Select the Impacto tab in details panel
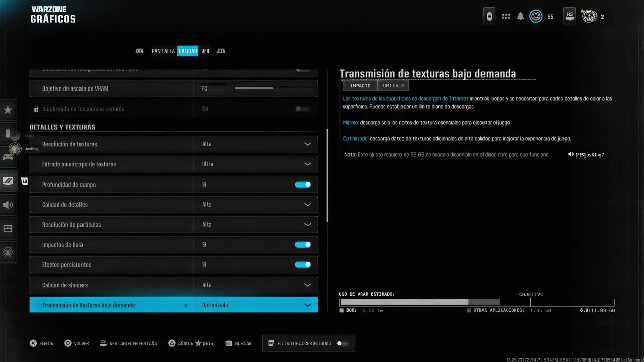Viewport: 644px width, 362px height. (360, 86)
